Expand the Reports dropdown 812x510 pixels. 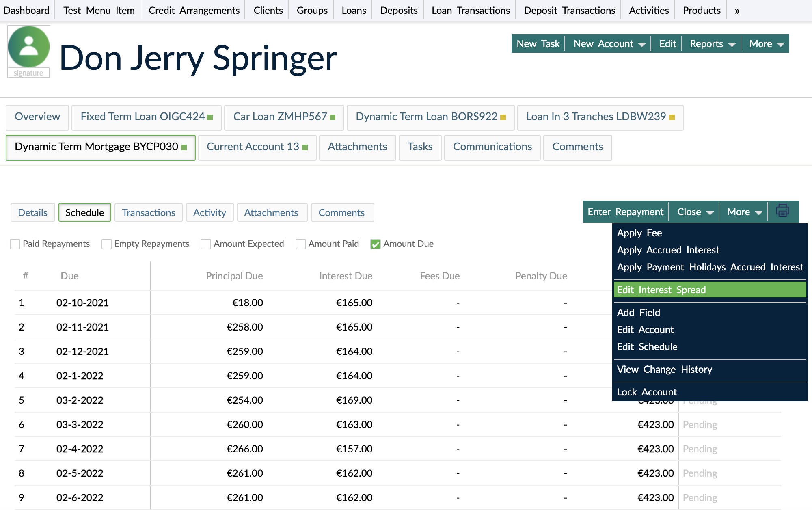coord(711,43)
